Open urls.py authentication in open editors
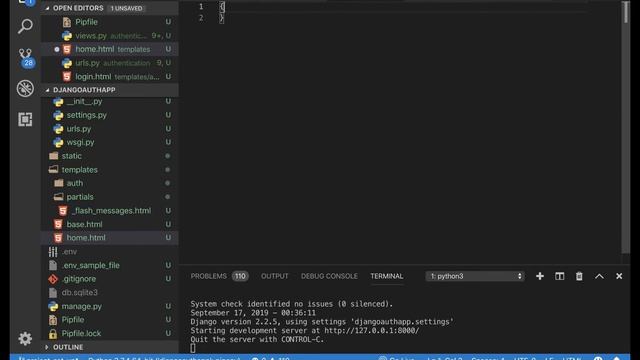 [x=109, y=63]
